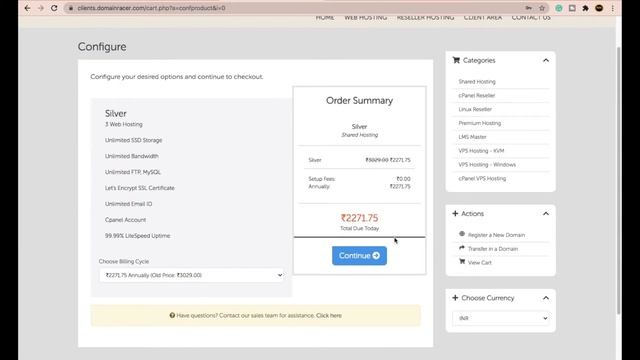Viewport: 640px width, 360px height.
Task: Click the plus icon next to Actions
Action: tap(455, 213)
